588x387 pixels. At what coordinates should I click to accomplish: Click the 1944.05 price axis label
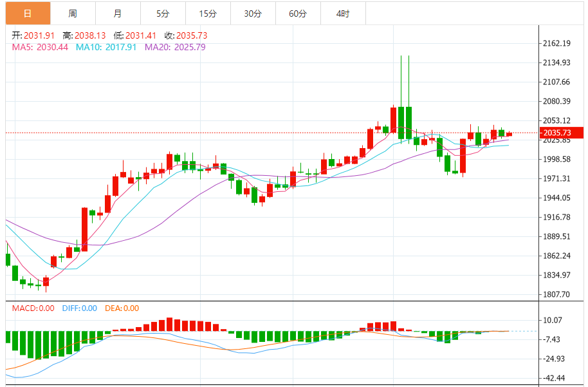click(x=556, y=198)
